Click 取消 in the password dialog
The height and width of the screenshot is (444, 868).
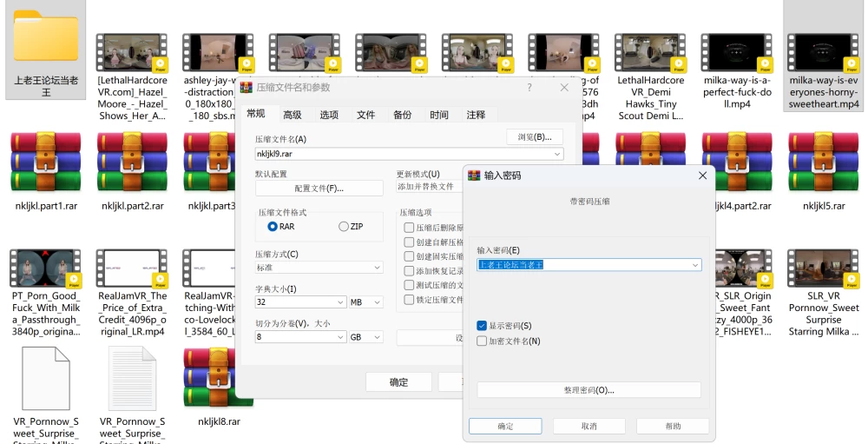(x=589, y=426)
